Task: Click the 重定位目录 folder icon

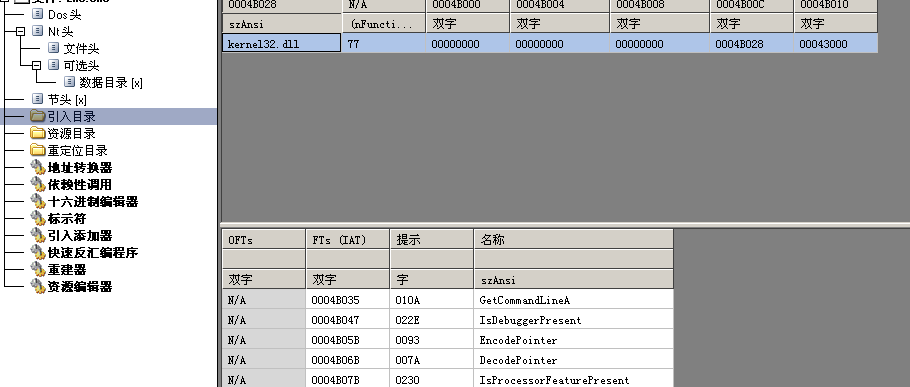Action: coord(38,150)
